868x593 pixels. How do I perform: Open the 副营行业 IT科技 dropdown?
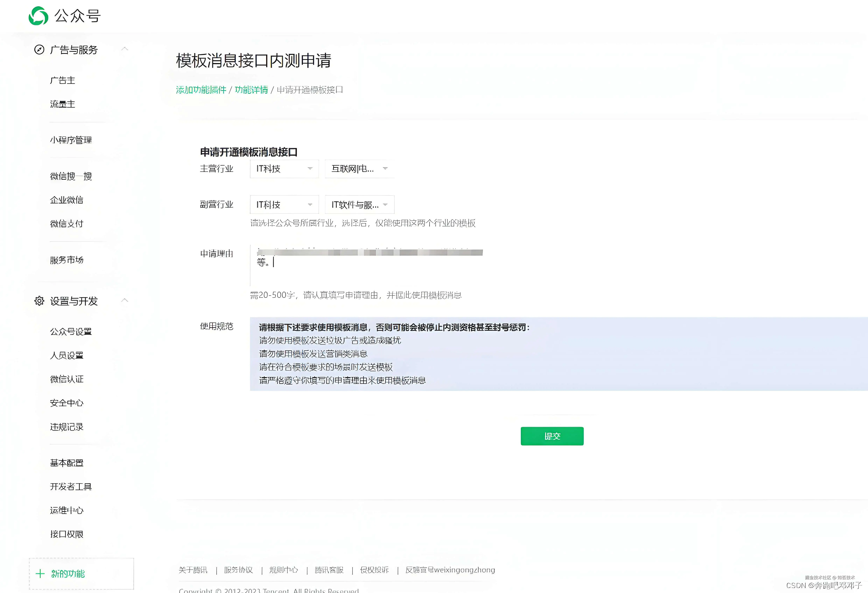(x=284, y=205)
